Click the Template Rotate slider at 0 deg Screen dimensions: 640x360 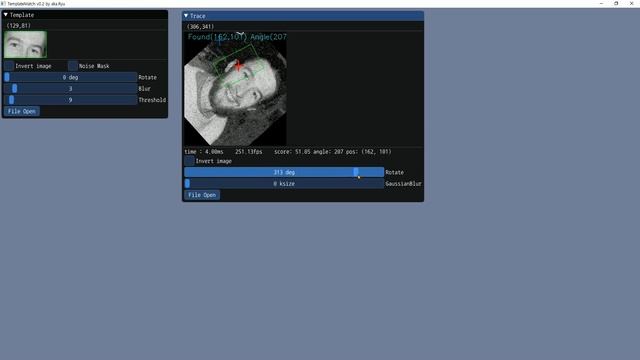tap(70, 77)
